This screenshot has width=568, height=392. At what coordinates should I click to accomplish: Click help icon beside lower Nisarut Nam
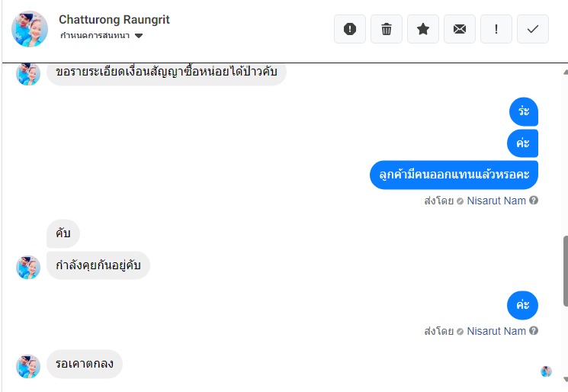pos(534,331)
